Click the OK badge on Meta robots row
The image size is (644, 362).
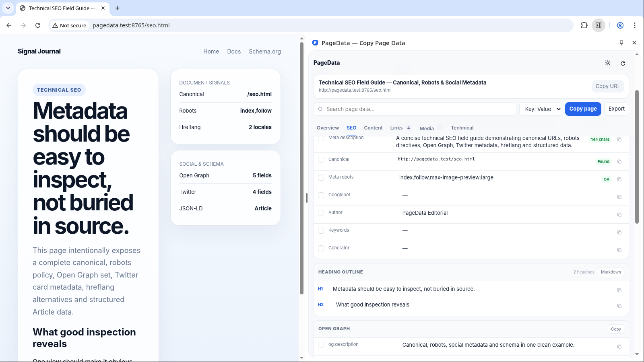pos(607,179)
